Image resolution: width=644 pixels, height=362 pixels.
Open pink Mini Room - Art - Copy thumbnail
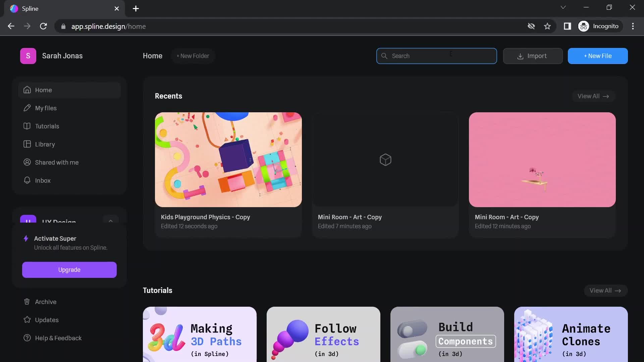point(542,160)
